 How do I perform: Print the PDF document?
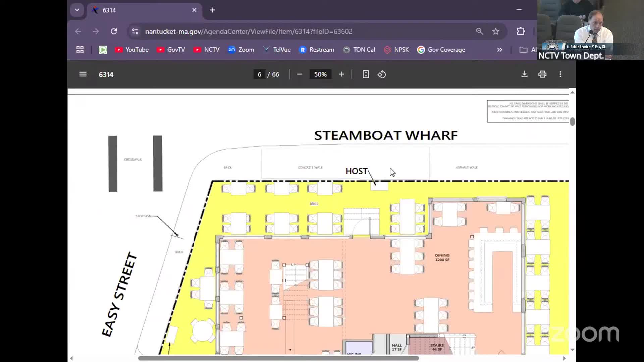[542, 74]
